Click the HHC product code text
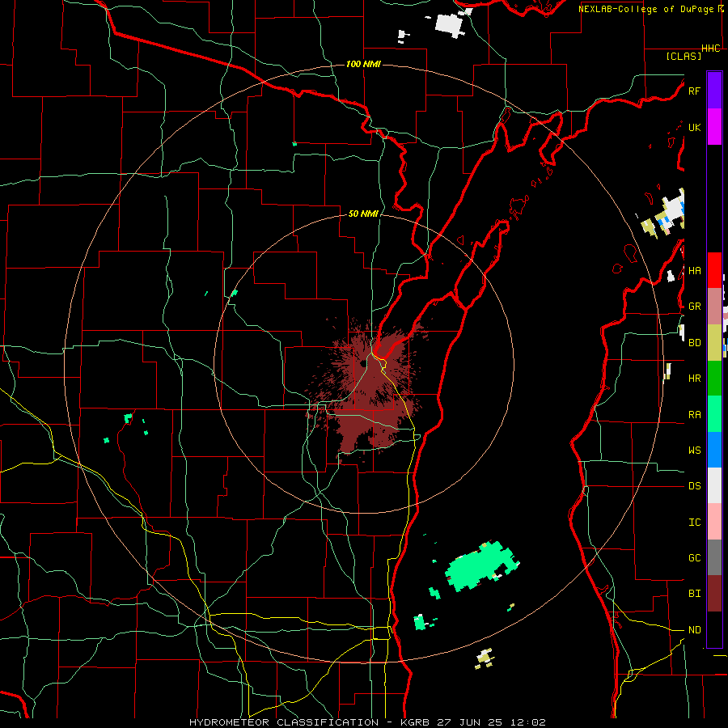Image resolution: width=728 pixels, height=728 pixels. 711,49
